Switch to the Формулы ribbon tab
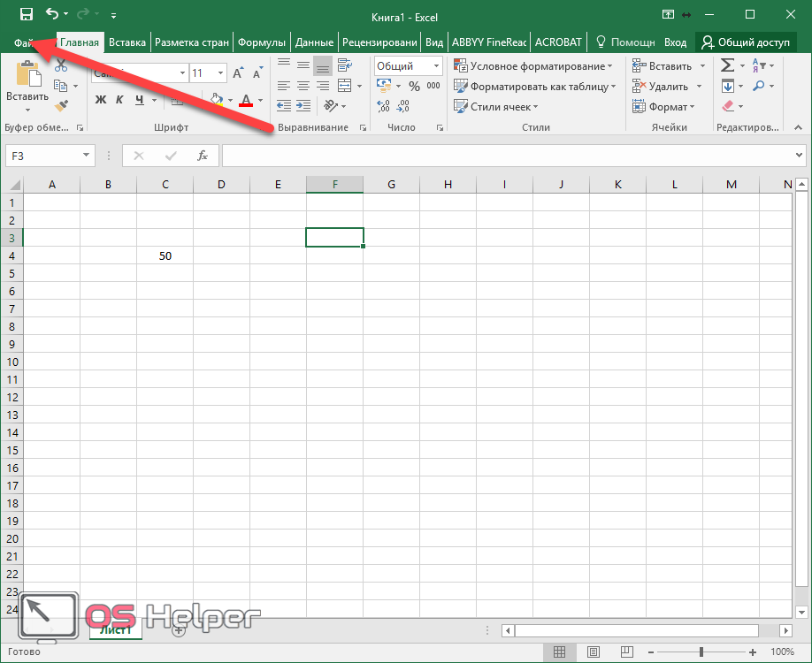This screenshot has width=812, height=663. point(262,42)
